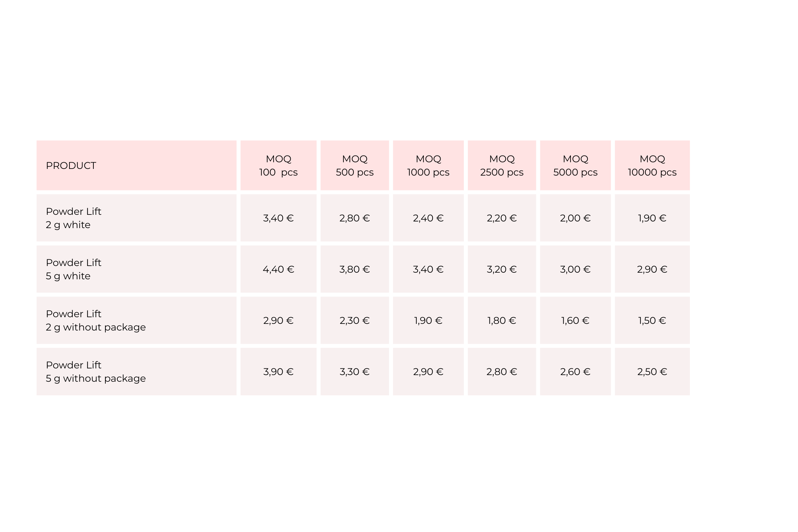Select the MOQ 100 pcs header cell
The width and height of the screenshot is (798, 532).
point(278,166)
